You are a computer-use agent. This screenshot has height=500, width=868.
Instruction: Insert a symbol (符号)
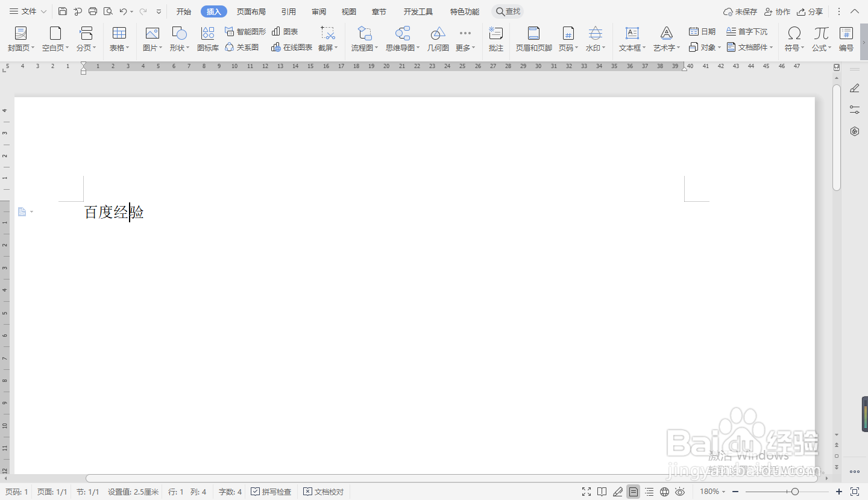click(x=794, y=39)
